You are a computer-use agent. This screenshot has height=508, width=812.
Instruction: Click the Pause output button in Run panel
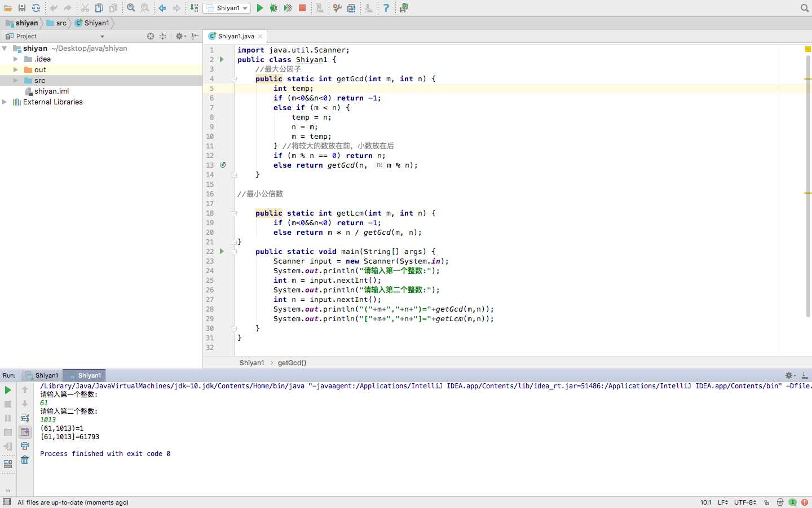point(8,418)
